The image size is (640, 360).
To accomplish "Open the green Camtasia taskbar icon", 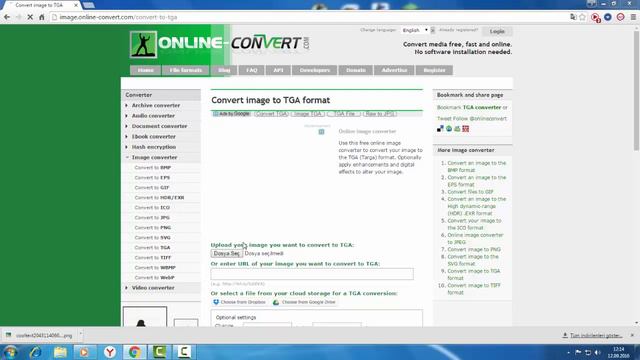I will pyautogui.click(x=160, y=352).
